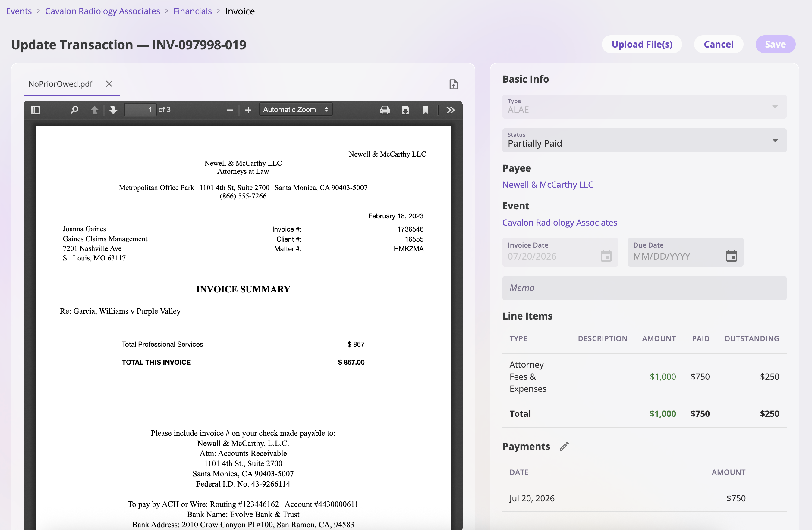Viewport: 812px width, 530px height.
Task: Click the $750 payment amount
Action: point(736,498)
